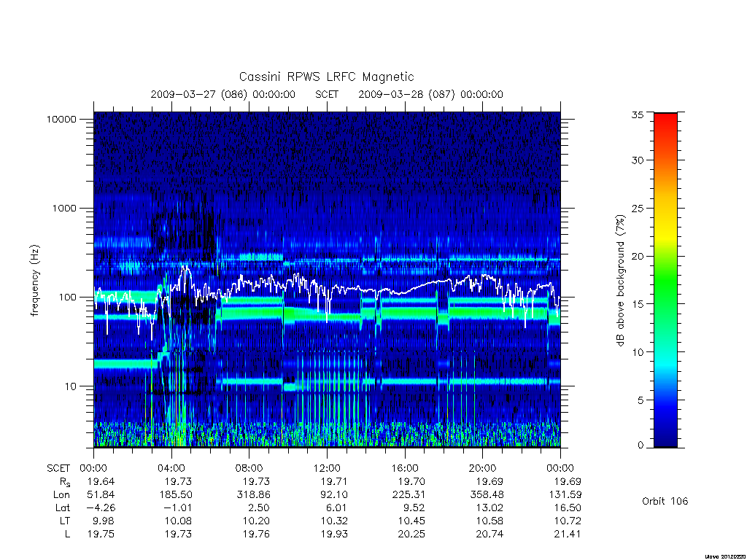Click the 'Cassini RPWS LRFC Magnetic' plot title
This screenshot has height=560, width=747.
coord(326,77)
